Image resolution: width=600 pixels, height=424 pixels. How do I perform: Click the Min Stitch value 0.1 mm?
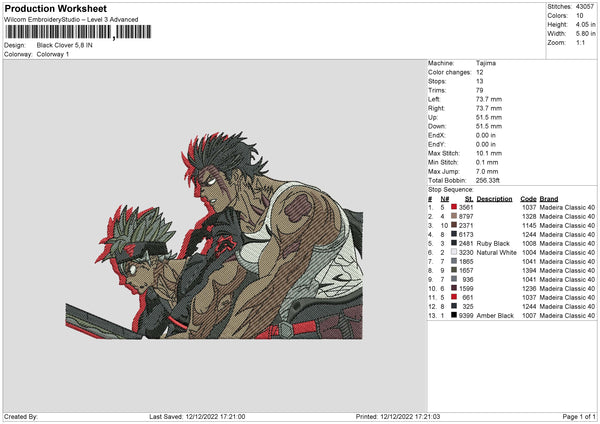(x=487, y=162)
